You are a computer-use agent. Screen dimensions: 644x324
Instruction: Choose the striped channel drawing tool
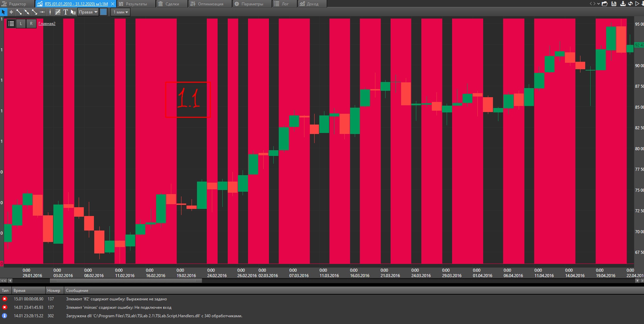click(x=58, y=12)
